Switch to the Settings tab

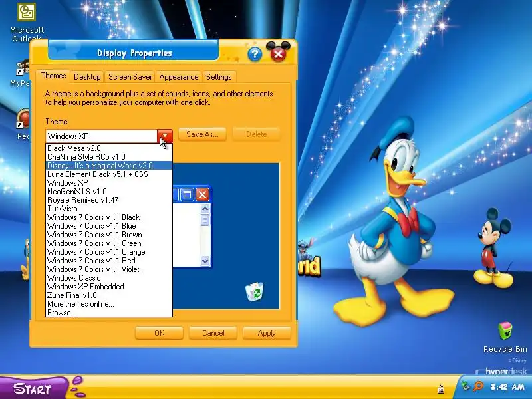coord(219,77)
